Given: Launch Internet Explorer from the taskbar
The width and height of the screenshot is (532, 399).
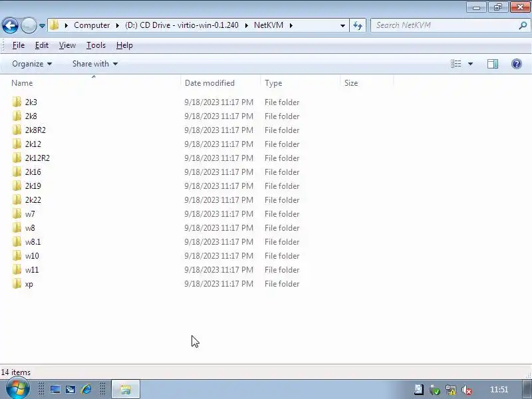Looking at the screenshot, I should 86,389.
